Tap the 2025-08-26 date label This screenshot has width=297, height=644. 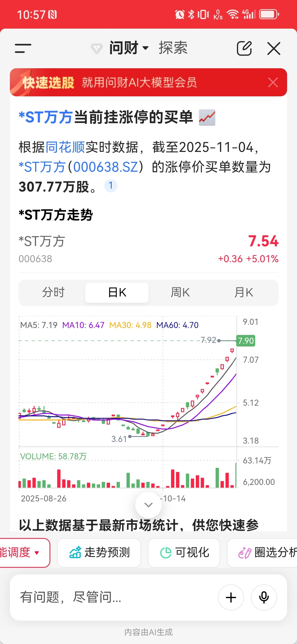pos(44,498)
